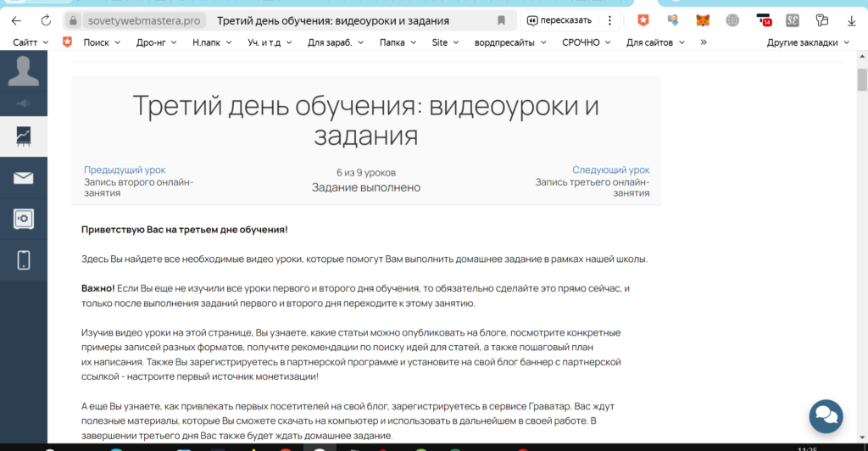Expand the 'Для сайтов' bookmarks folder
The width and height of the screenshot is (868, 451).
[655, 42]
